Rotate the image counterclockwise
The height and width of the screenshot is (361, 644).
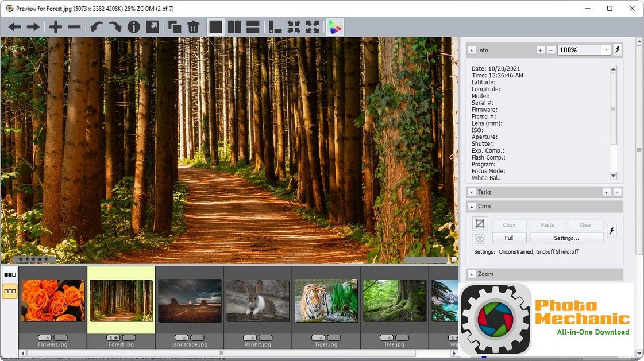click(97, 26)
